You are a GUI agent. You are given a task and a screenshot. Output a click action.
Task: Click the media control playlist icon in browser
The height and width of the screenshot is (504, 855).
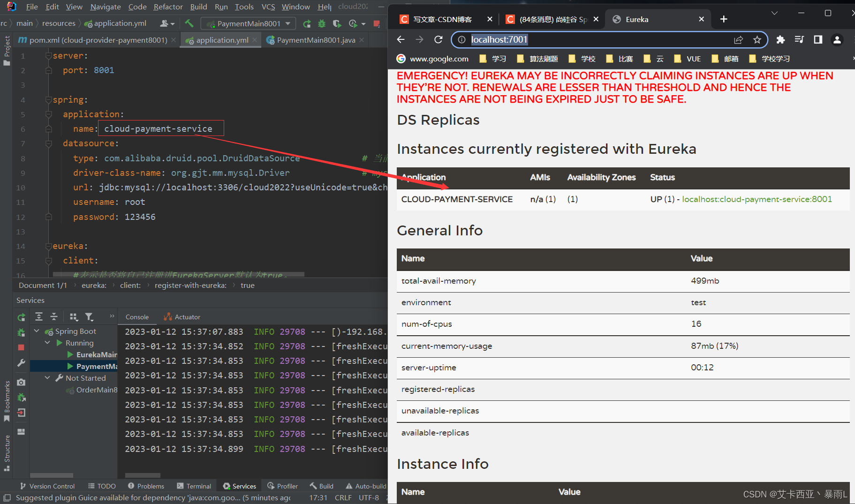[x=799, y=40]
